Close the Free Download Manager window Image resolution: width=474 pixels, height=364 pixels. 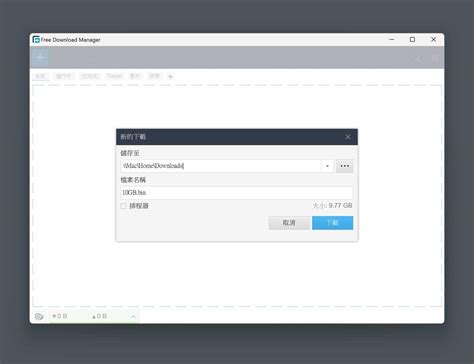click(433, 39)
